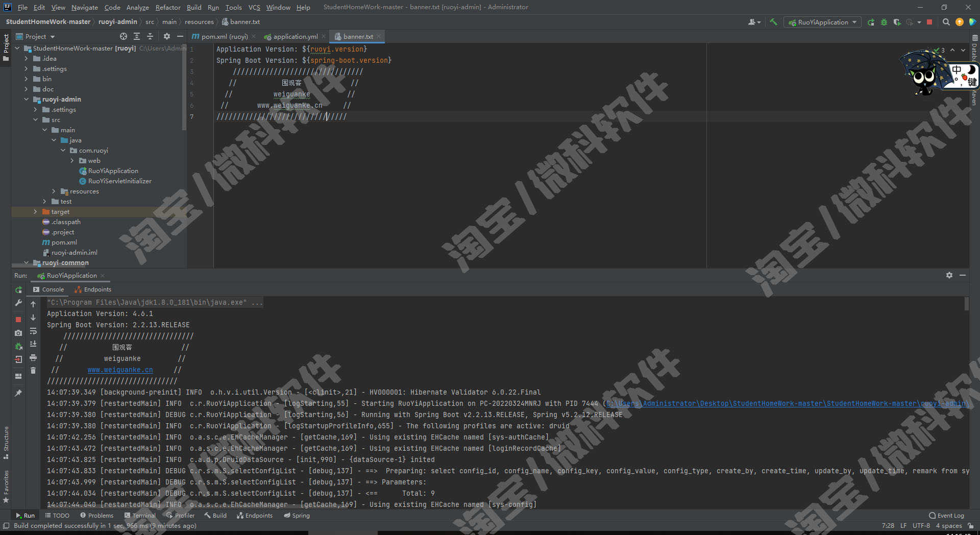This screenshot has height=535, width=980.
Task: Toggle the Project sidebar tool button
Action: (6, 47)
